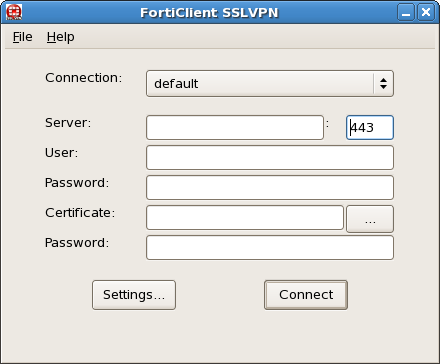
Task: Open the Help menu
Action: click(61, 37)
